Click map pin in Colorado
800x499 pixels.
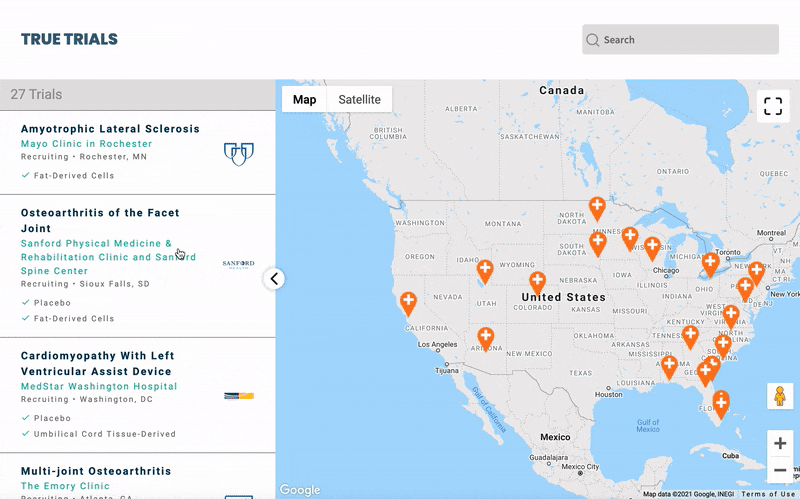(x=537, y=283)
